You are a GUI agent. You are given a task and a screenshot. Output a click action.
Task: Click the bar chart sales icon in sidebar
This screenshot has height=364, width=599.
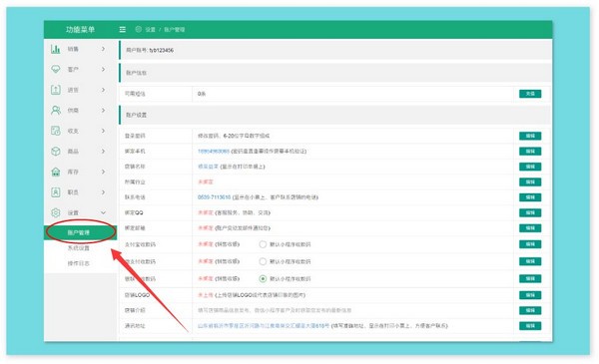56,49
